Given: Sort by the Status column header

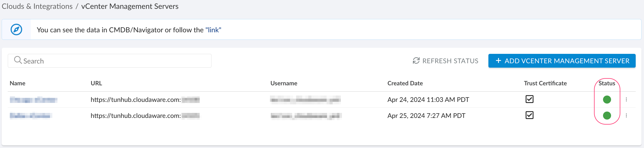Looking at the screenshot, I should coord(607,83).
